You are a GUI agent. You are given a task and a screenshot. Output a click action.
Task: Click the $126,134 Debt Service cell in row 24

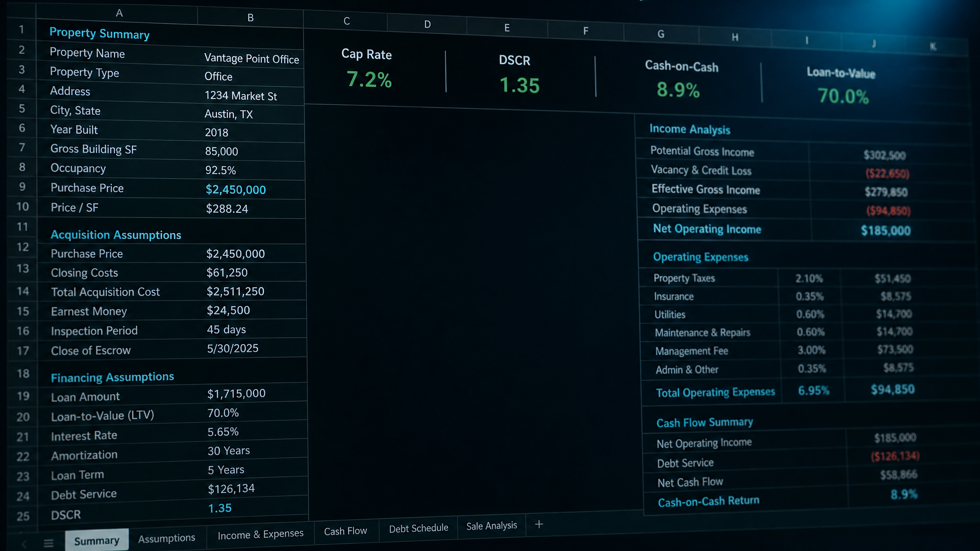231,489
